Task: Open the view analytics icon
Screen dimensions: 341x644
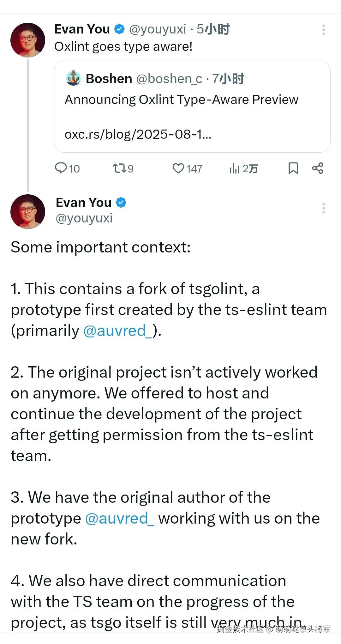Action: point(235,168)
